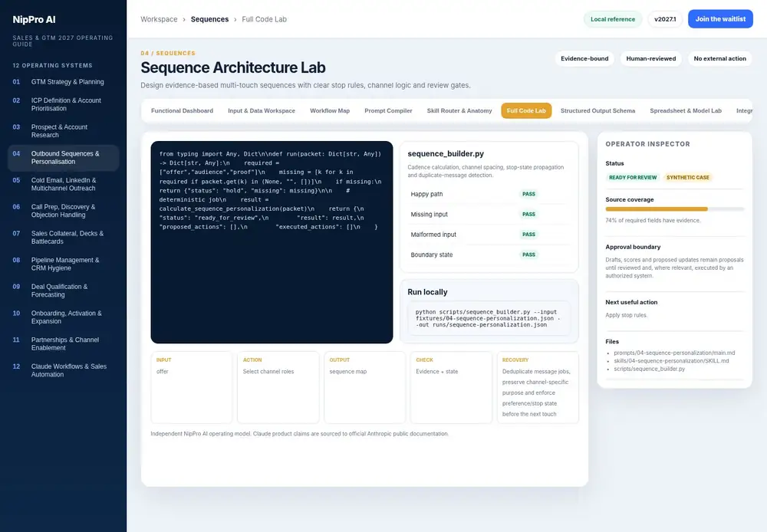Click the ACTION Select channel roles card
Image resolution: width=767 pixels, height=532 pixels.
point(278,387)
